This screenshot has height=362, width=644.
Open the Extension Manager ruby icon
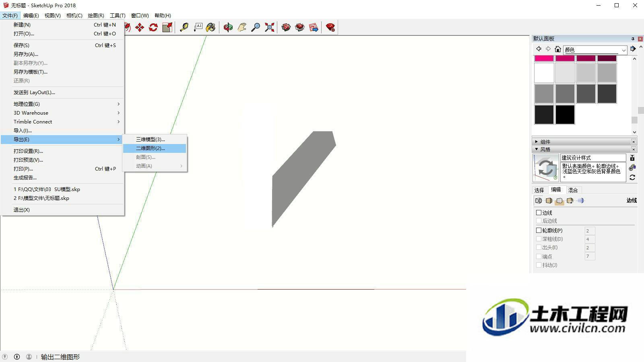[330, 27]
